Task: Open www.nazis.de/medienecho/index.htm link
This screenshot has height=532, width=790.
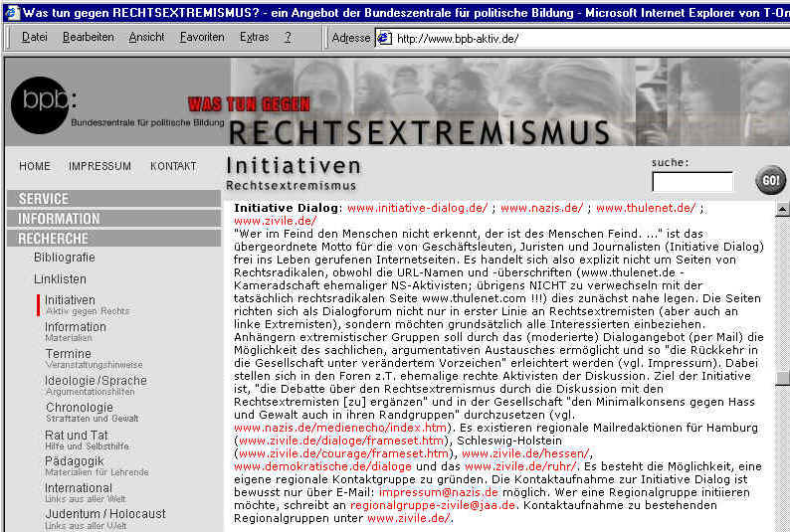Action: pos(340,428)
